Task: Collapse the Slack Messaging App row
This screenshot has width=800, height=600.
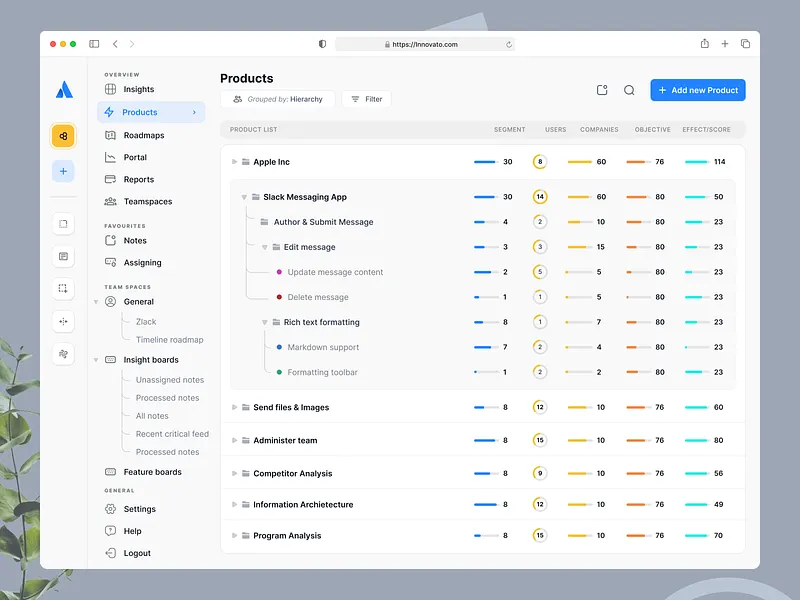Action: [x=242, y=197]
